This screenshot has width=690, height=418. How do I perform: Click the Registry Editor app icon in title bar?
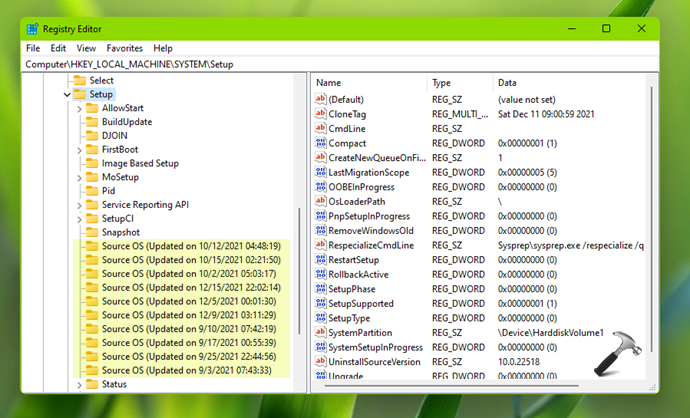32,29
